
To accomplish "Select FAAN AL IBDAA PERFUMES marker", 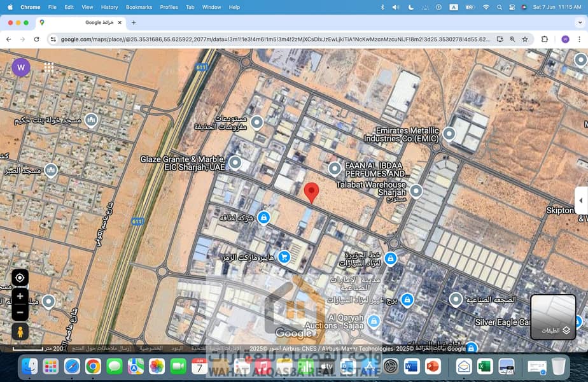I will [335, 169].
